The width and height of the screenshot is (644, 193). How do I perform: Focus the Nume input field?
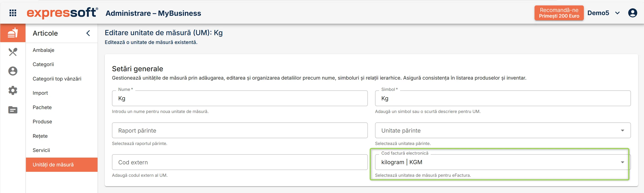click(x=240, y=98)
